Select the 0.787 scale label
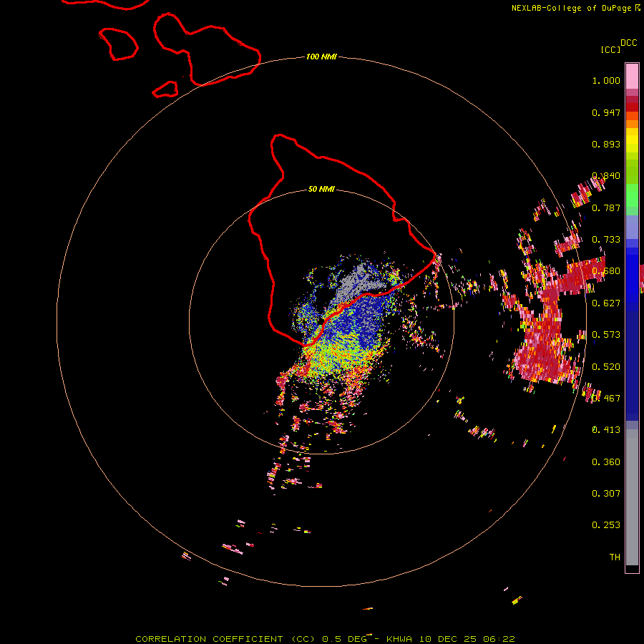Viewport: 644px width, 644px height. point(606,208)
